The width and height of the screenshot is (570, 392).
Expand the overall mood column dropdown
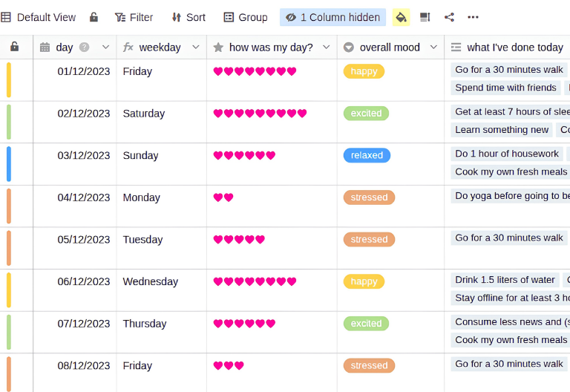pos(433,47)
